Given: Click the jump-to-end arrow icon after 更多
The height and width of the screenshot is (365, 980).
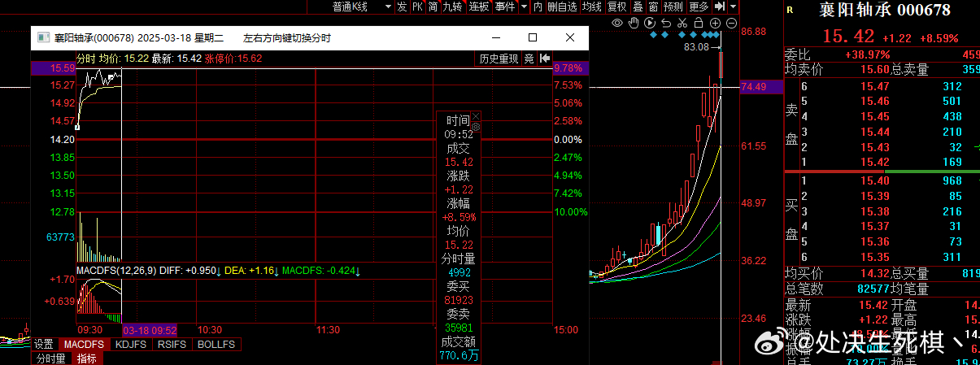Looking at the screenshot, I should (x=720, y=6).
